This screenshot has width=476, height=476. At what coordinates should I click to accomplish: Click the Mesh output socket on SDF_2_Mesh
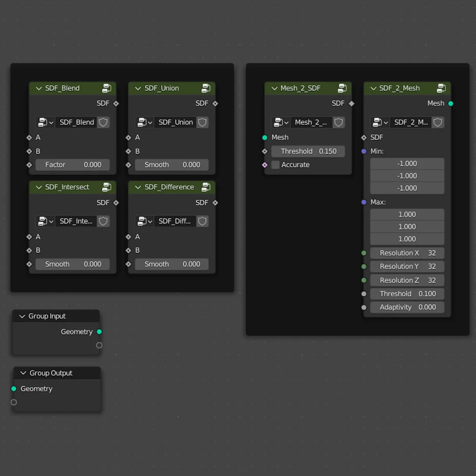pyautogui.click(x=450, y=104)
